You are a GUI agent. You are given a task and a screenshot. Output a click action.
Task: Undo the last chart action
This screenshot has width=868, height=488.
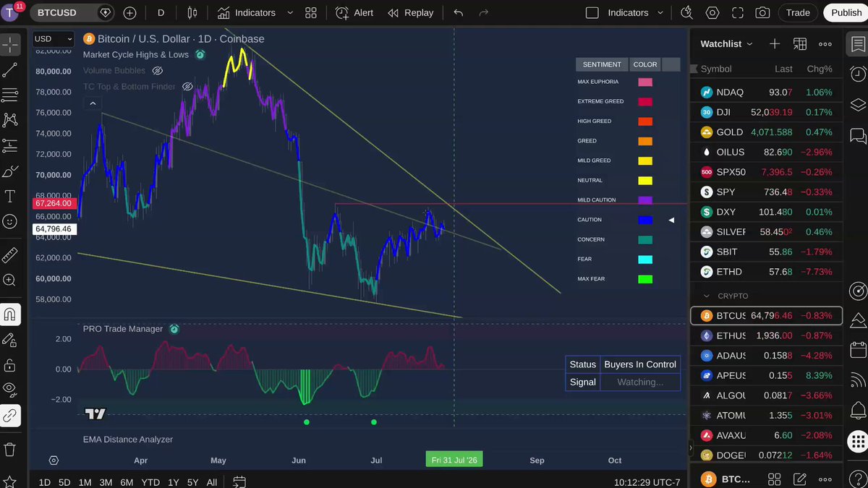coord(458,13)
